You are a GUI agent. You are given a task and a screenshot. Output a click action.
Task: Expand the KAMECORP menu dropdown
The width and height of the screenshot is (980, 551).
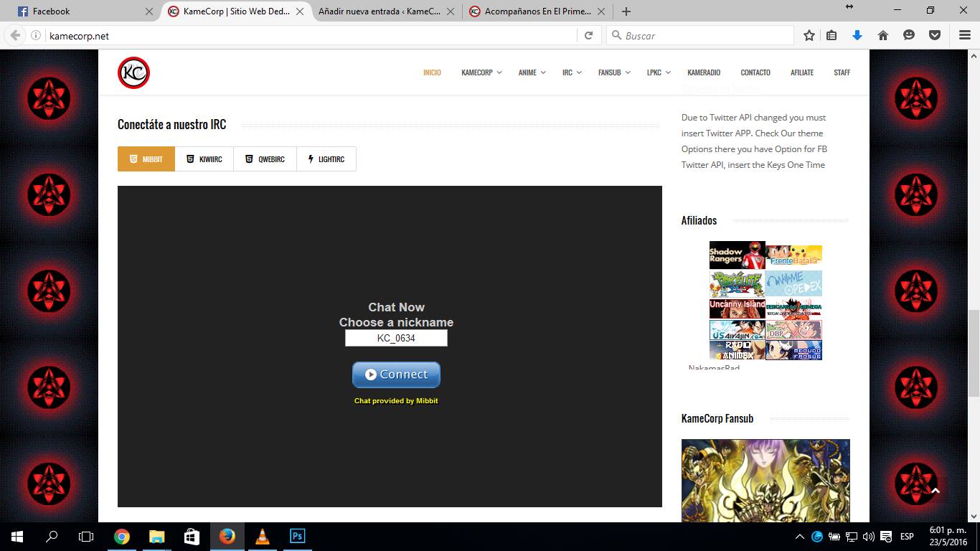coord(481,72)
